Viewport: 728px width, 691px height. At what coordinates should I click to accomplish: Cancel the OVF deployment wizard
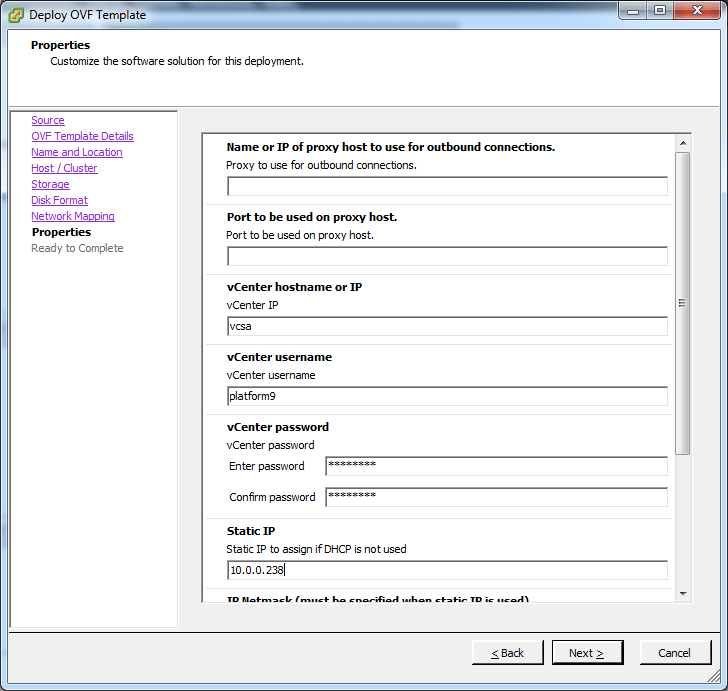[x=674, y=653]
